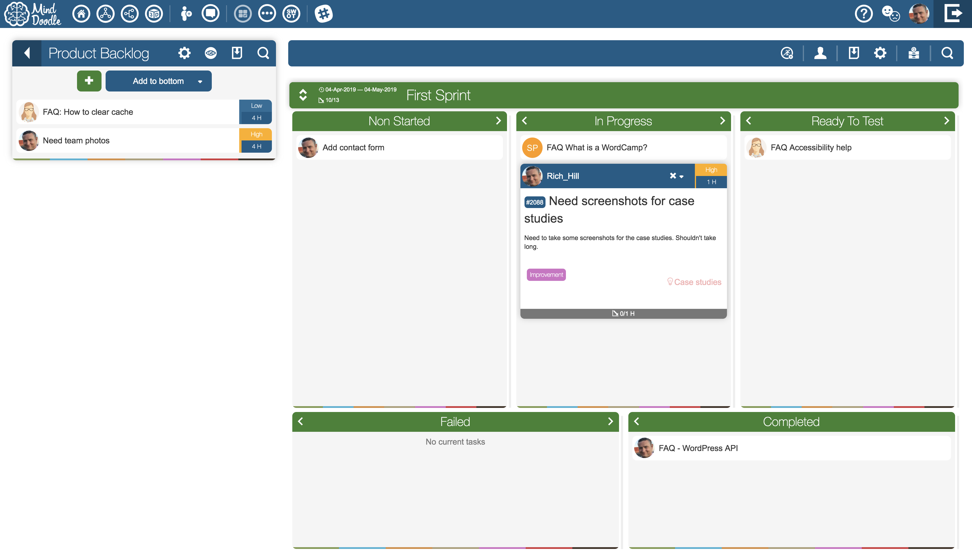972x560 pixels.
Task: Open the Add to bottom dropdown
Action: 200,82
